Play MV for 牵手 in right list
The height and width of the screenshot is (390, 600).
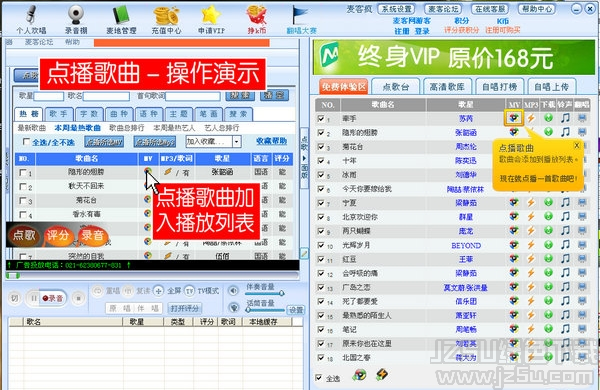514,118
